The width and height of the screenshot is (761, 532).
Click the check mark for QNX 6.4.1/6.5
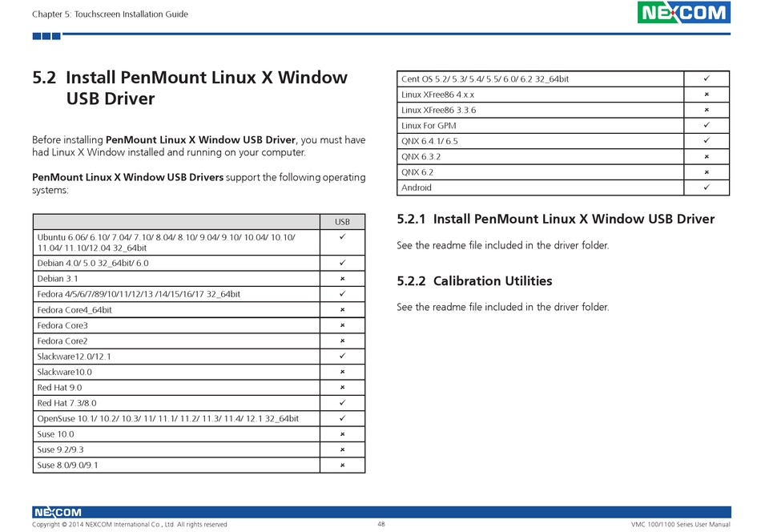[x=707, y=140]
